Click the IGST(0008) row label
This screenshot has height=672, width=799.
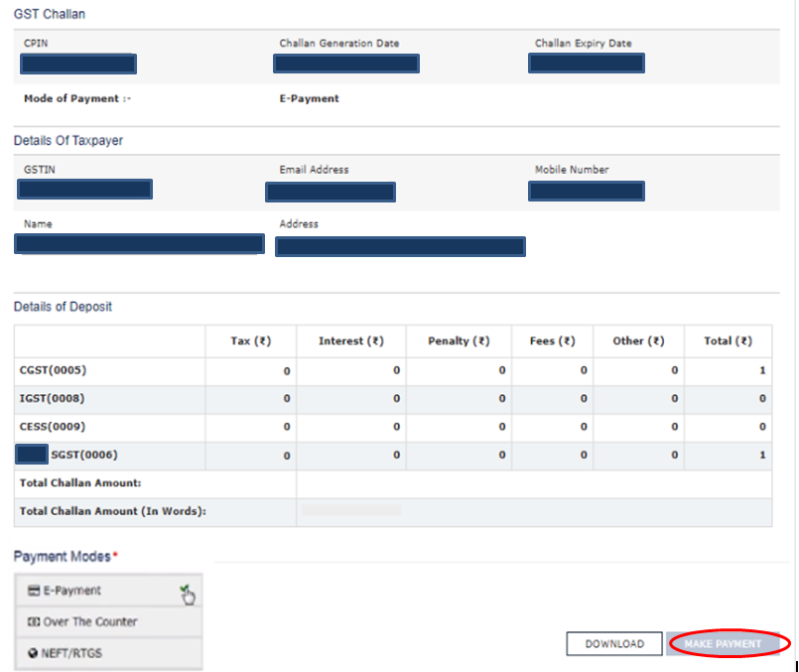click(x=52, y=398)
